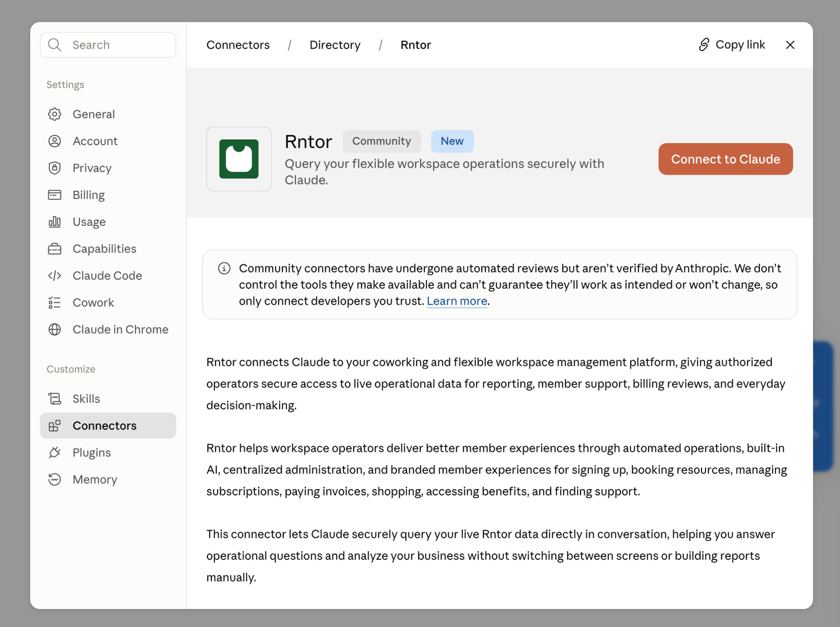Click the Claude Code brackets icon
The image size is (840, 627).
click(x=55, y=276)
